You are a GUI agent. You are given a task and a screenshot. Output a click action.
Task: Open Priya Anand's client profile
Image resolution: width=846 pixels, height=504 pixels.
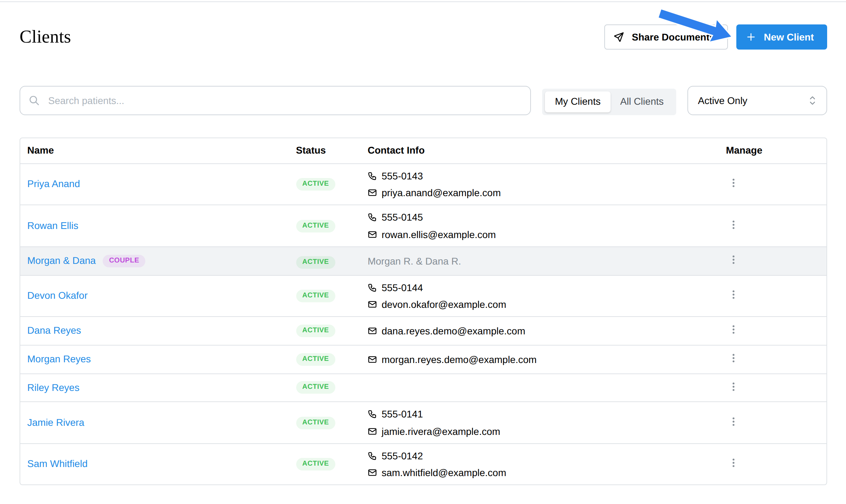(x=53, y=184)
